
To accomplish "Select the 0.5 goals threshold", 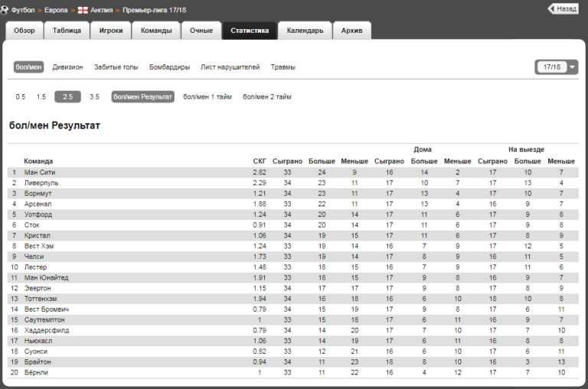I will (21, 97).
